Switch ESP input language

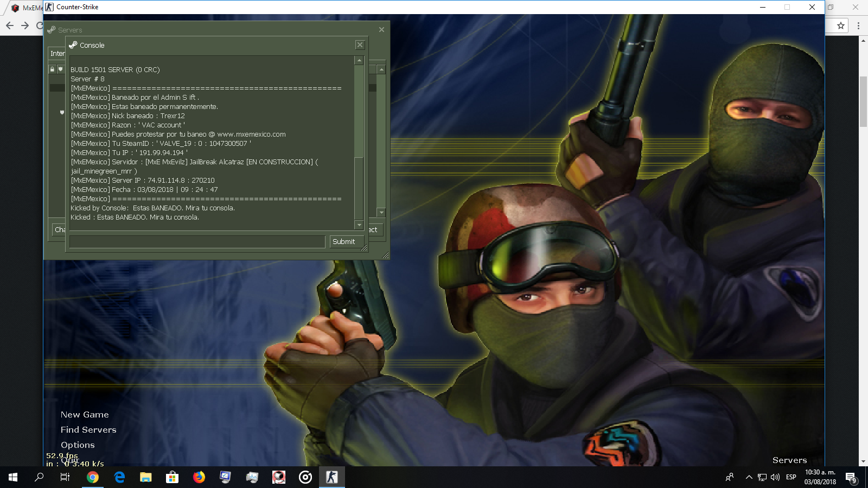pyautogui.click(x=791, y=477)
